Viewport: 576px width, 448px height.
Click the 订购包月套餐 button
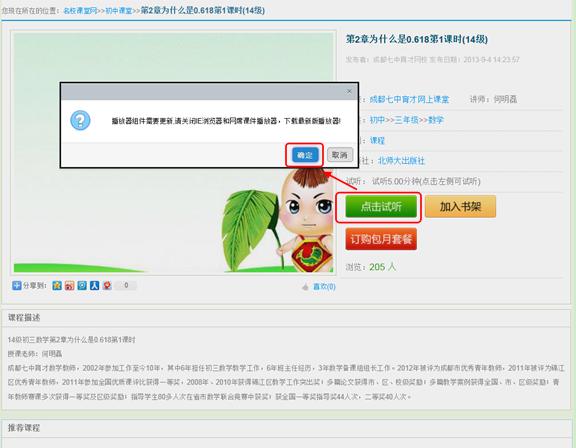pos(381,239)
